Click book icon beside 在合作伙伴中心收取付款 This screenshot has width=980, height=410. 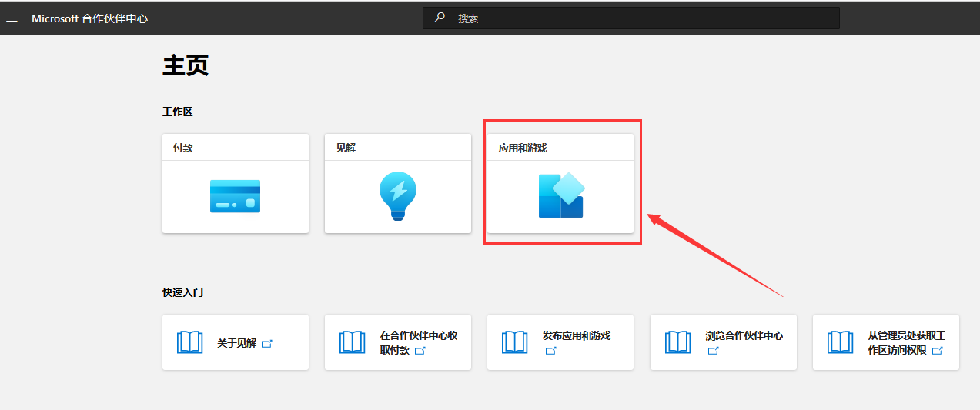tap(353, 342)
